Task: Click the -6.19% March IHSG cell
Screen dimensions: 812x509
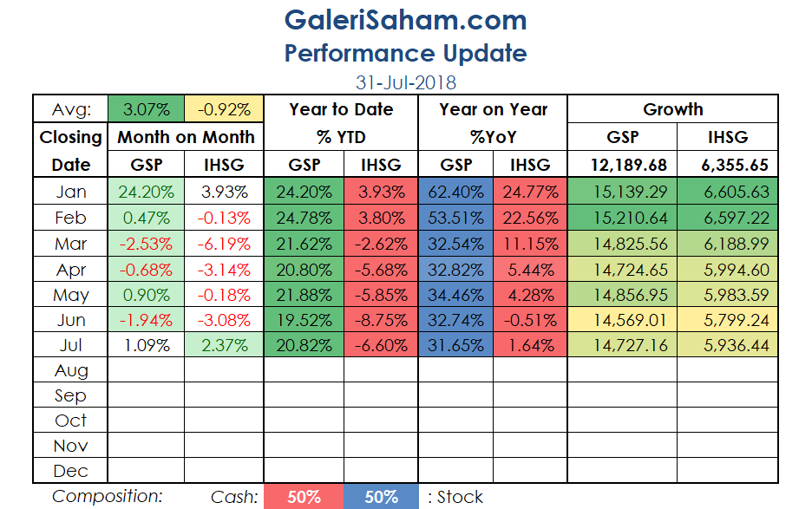Action: [x=224, y=241]
